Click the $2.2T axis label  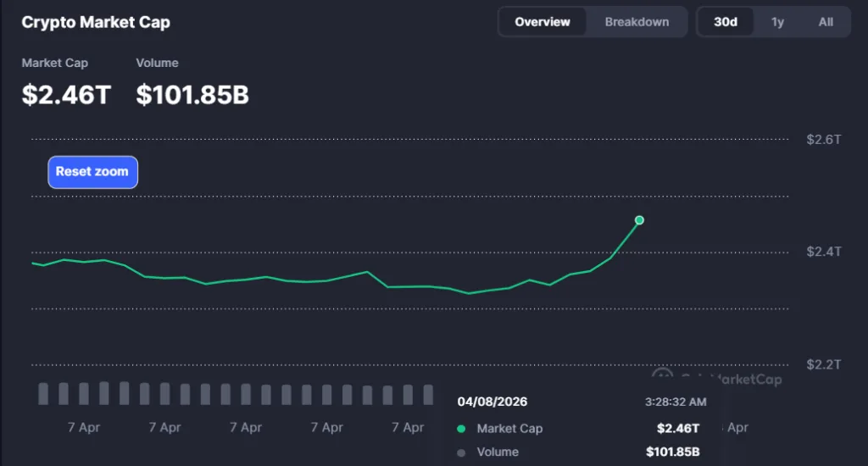tap(824, 364)
